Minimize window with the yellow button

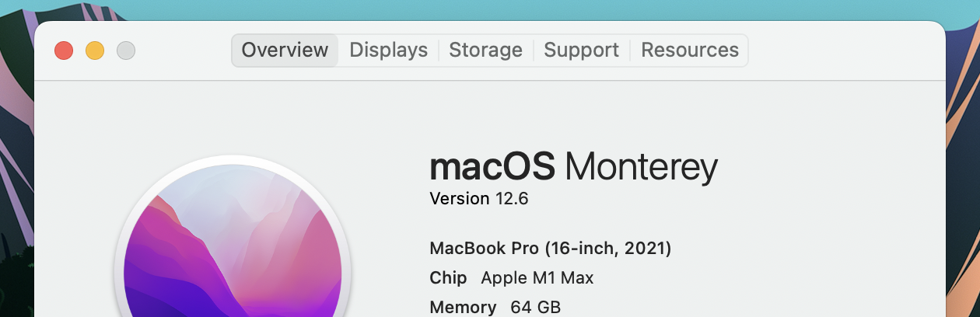[95, 51]
